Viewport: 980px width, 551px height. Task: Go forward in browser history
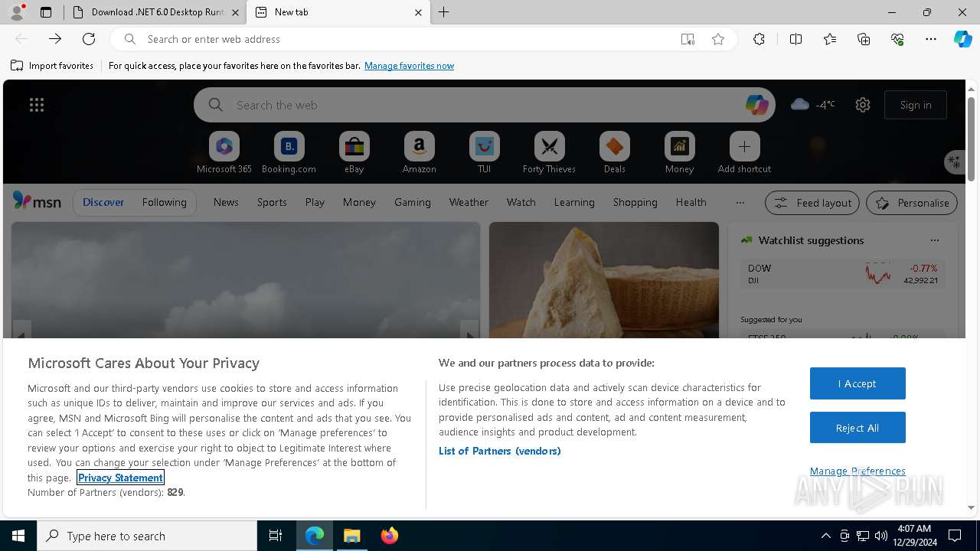pos(55,39)
